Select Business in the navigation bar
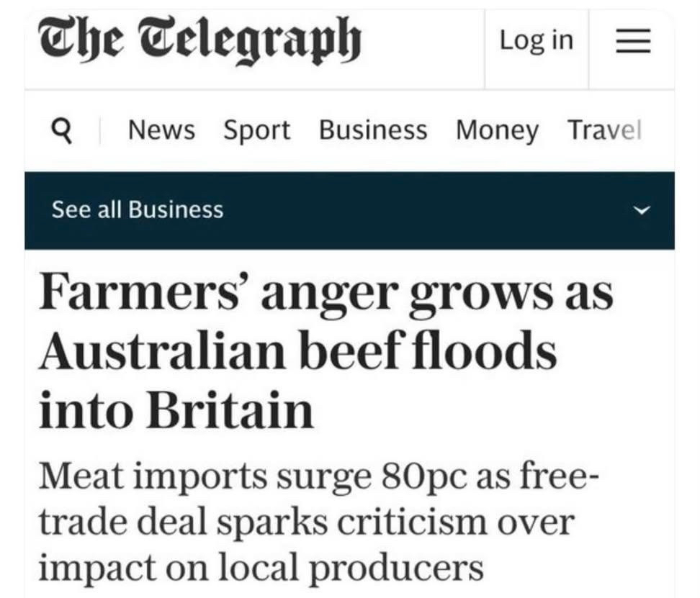This screenshot has width=700, height=598. tap(372, 131)
